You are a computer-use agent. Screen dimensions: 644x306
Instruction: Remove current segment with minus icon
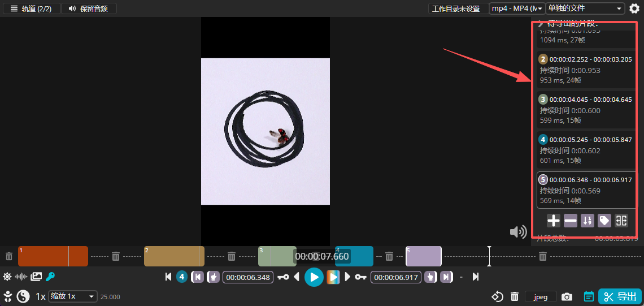(571, 221)
